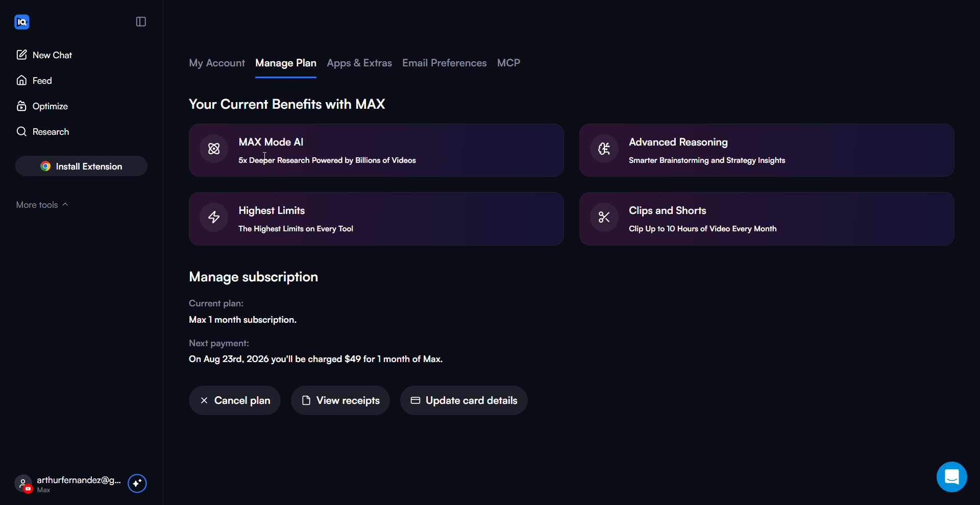
Task: Collapse the sidebar with panel toggle icon
Action: point(141,21)
